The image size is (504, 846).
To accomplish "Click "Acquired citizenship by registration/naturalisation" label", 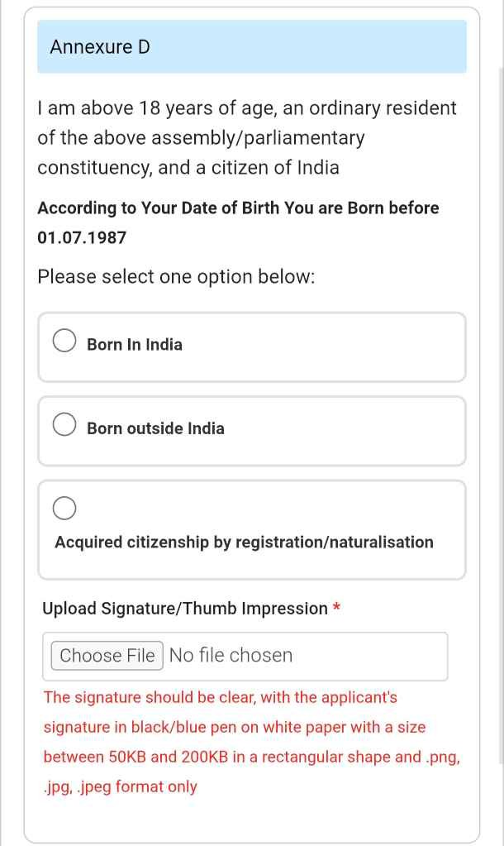I will [x=244, y=542].
